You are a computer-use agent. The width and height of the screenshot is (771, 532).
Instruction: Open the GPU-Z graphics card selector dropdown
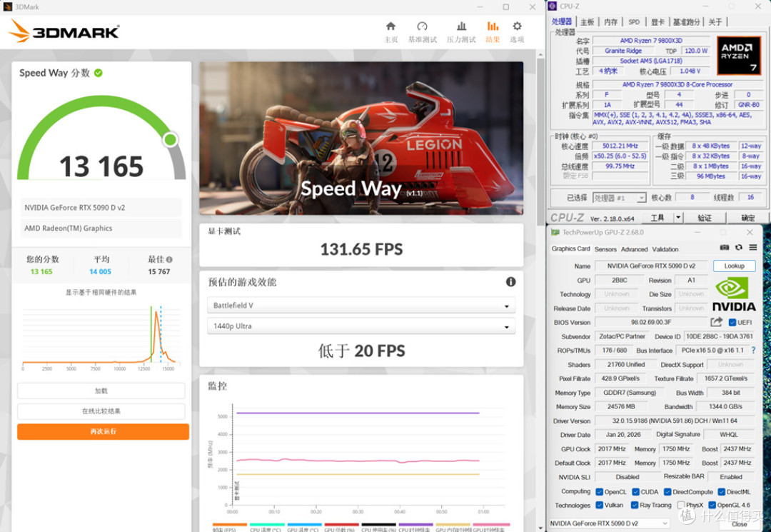click(x=610, y=523)
